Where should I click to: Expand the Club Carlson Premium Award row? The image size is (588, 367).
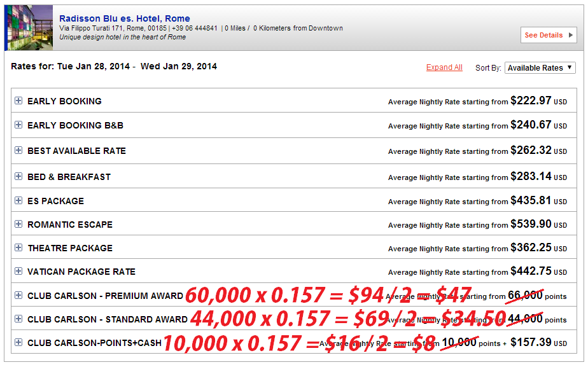(18, 295)
